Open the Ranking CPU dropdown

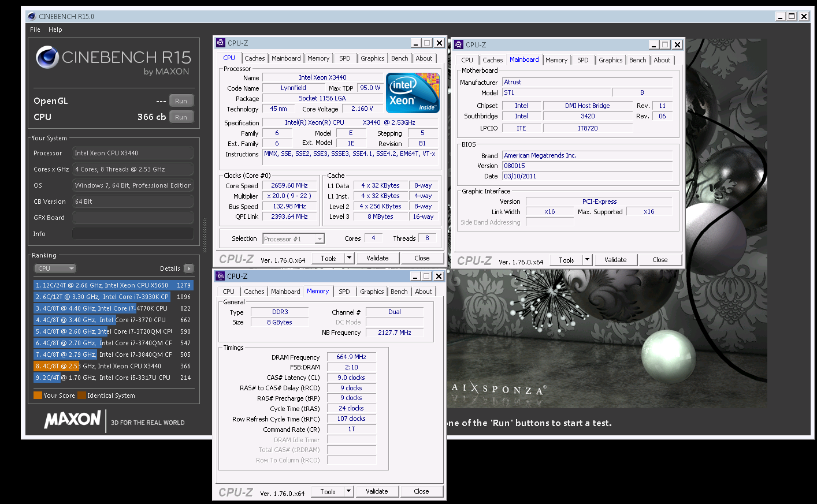pyautogui.click(x=55, y=268)
